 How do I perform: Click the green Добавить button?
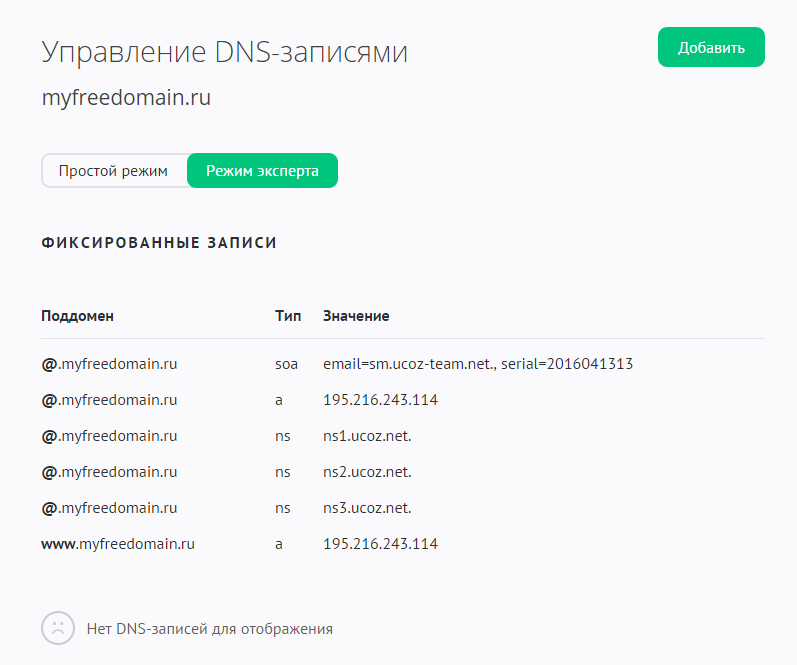(x=710, y=48)
